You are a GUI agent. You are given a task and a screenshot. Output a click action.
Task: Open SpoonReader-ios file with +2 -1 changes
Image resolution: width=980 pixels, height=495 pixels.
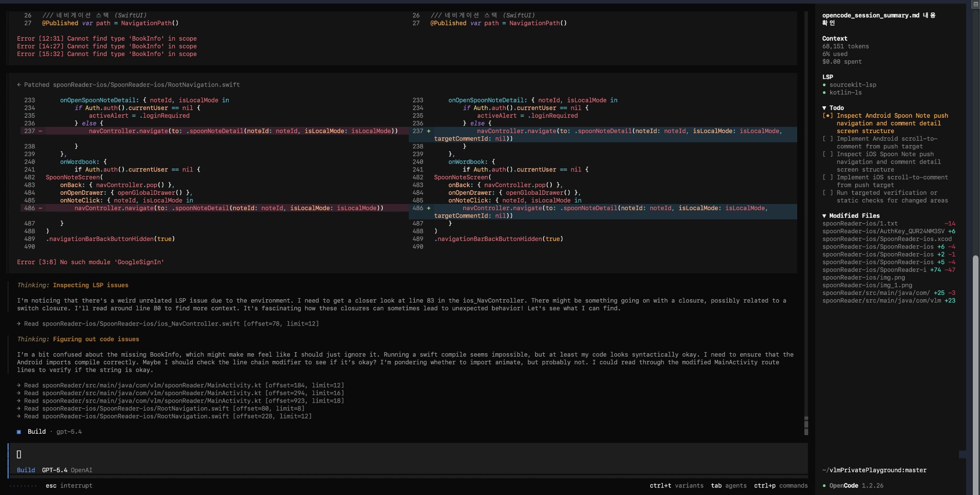click(889, 254)
